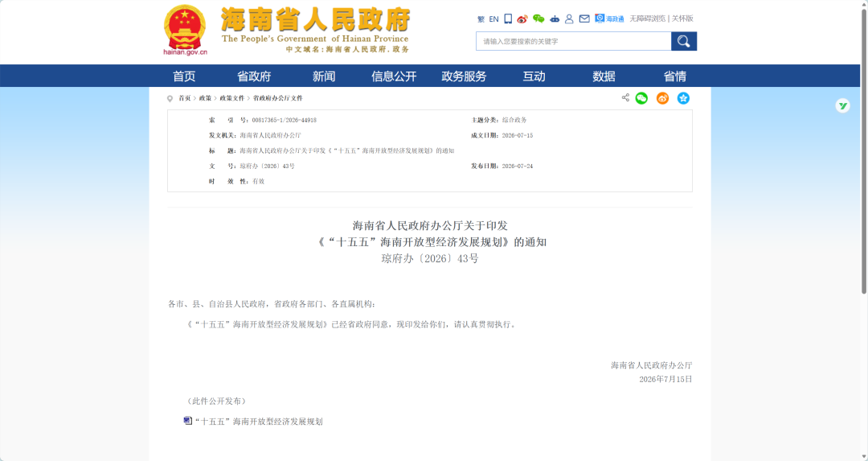The image size is (868, 461).
Task: Open the Weibo icon in header
Action: click(x=522, y=19)
